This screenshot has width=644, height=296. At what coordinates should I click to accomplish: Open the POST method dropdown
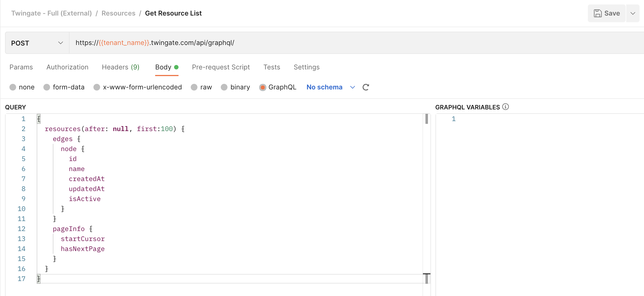[37, 43]
